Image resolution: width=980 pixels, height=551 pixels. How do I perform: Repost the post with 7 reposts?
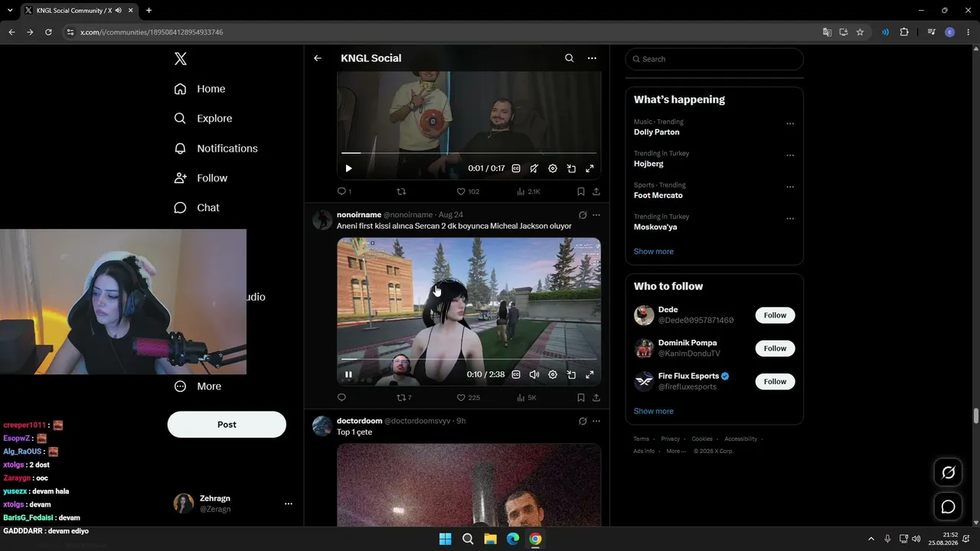403,397
